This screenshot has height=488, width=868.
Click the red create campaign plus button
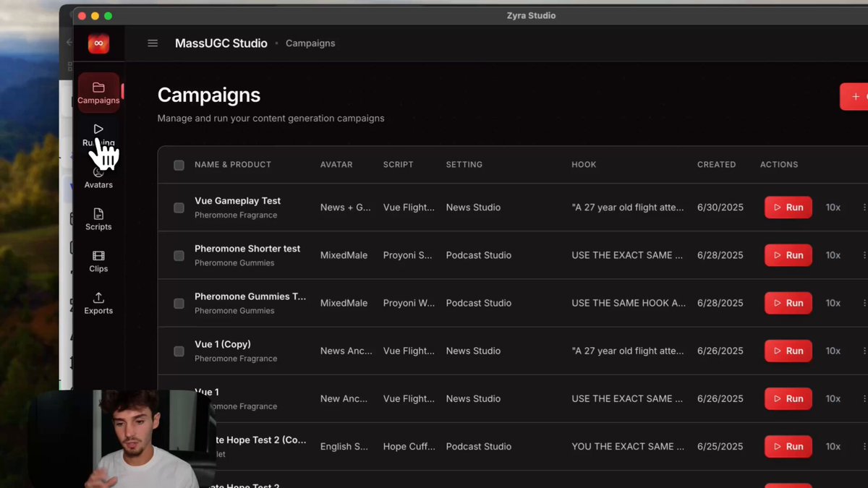[854, 97]
